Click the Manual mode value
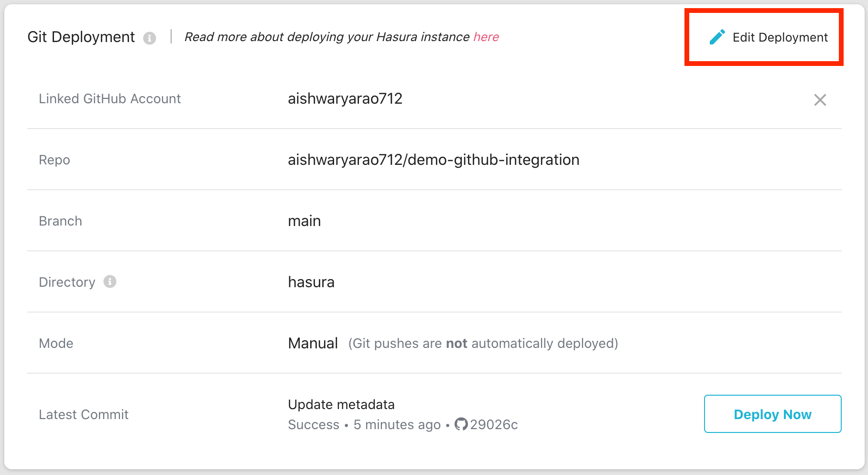Viewport: 868px width, 475px height. coord(313,344)
